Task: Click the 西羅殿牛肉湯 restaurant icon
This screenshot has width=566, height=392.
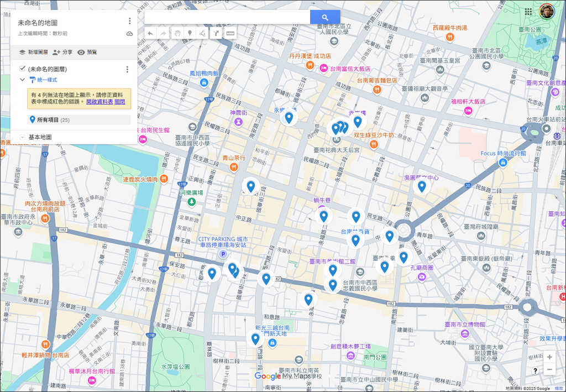Action: 449,36
